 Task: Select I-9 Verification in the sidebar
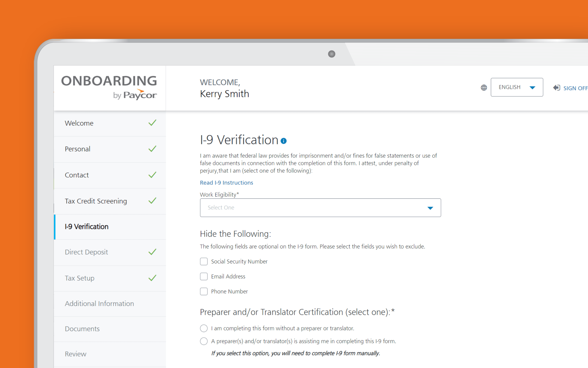110,227
